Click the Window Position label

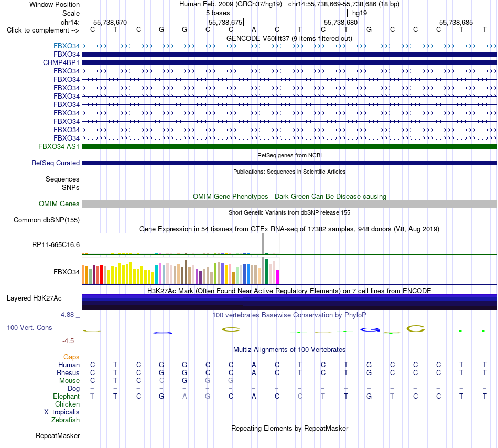pyautogui.click(x=55, y=4)
